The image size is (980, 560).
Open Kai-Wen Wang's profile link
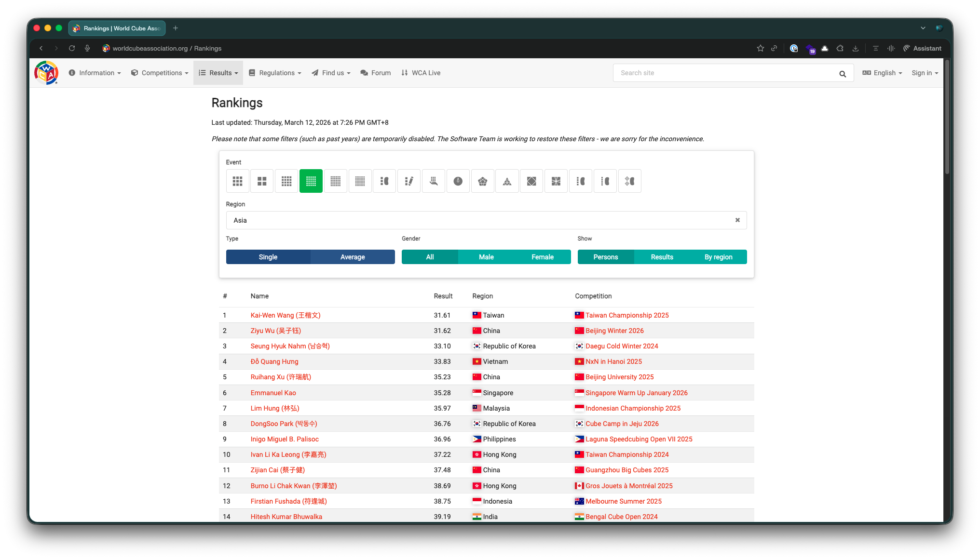point(285,315)
